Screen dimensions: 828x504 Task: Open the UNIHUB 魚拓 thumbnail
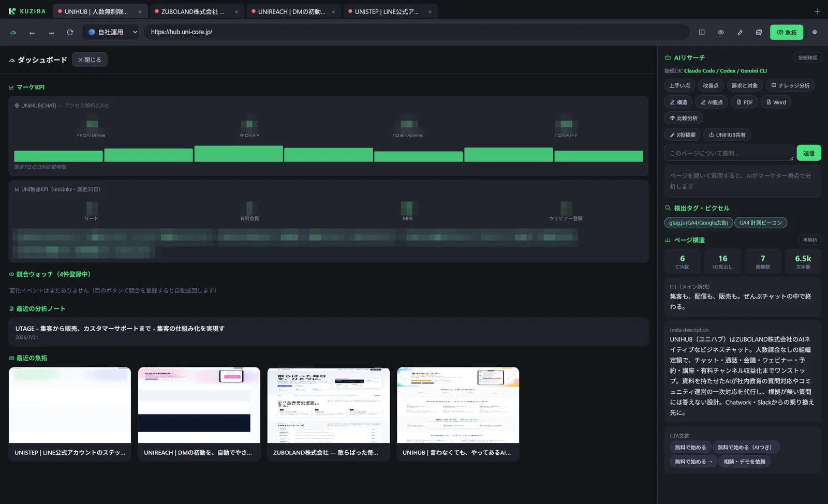click(458, 414)
